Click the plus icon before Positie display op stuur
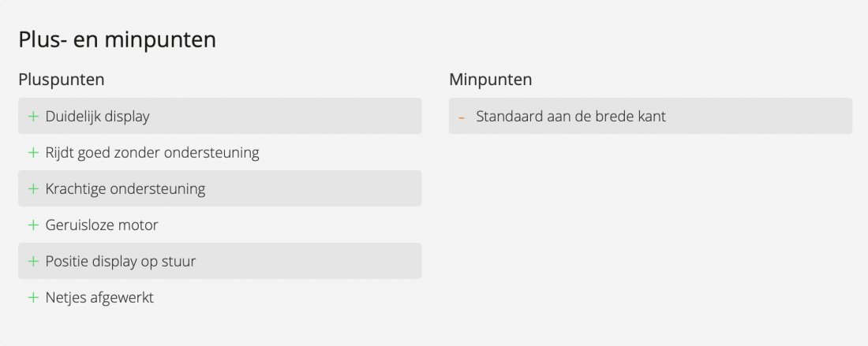The height and width of the screenshot is (346, 868). [x=33, y=261]
